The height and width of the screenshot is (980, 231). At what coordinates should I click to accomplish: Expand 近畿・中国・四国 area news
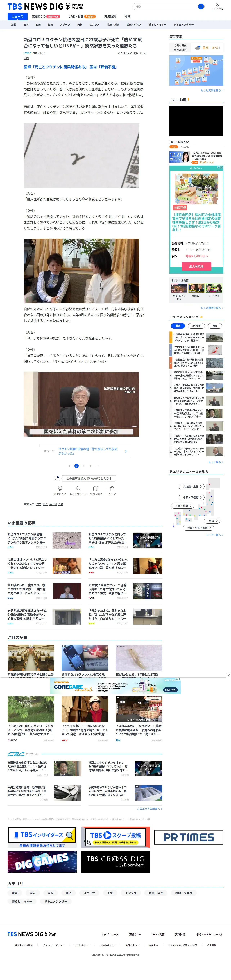coord(199,528)
